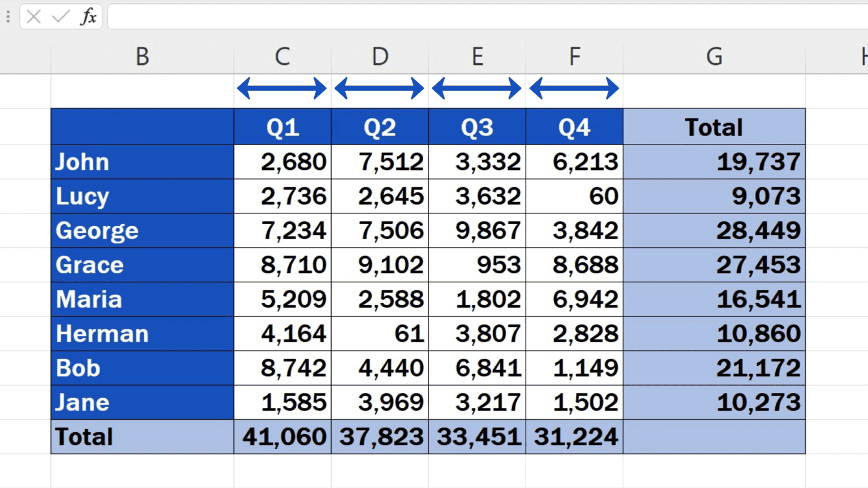Screen dimensions: 868x488
Task: Click the blue arrow above column C
Action: pyautogui.click(x=282, y=88)
